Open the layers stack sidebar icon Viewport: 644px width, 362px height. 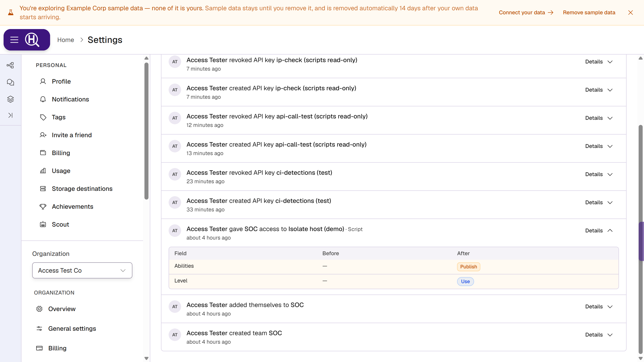[x=10, y=99]
